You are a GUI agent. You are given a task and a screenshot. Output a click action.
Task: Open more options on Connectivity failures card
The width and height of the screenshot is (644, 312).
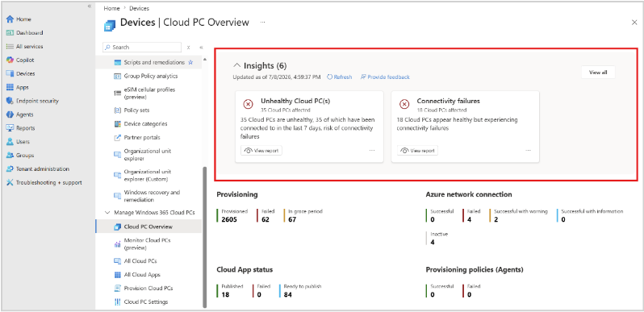click(528, 151)
